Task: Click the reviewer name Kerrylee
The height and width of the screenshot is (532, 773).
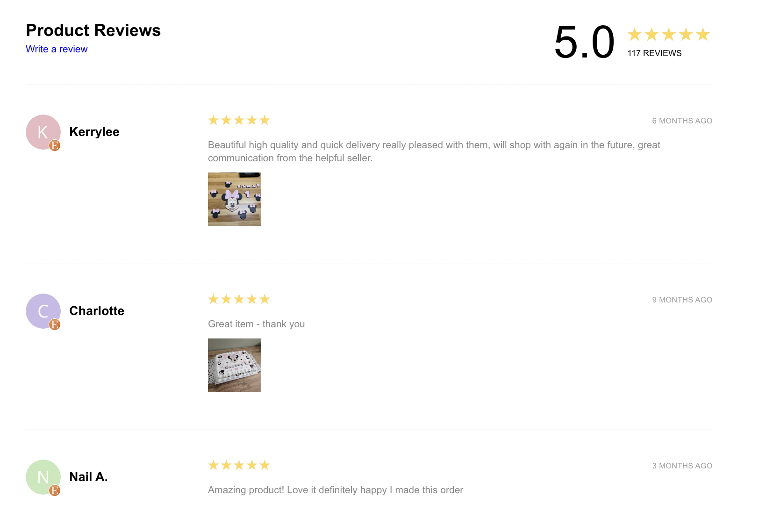Action: tap(94, 132)
